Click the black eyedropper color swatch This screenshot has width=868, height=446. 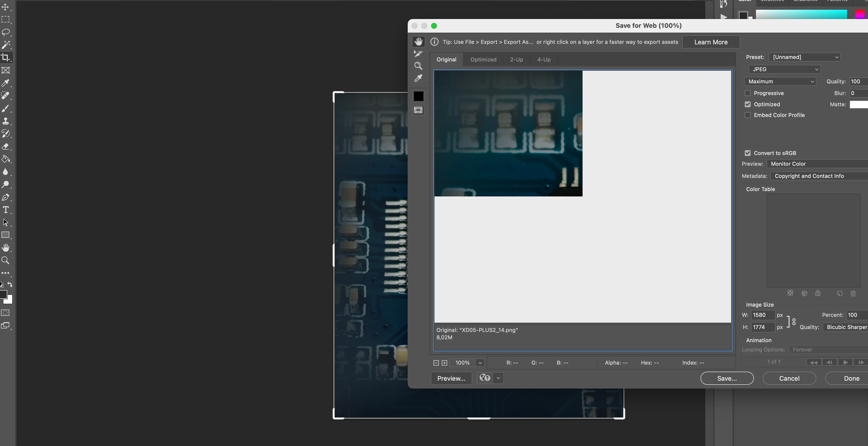tap(418, 97)
